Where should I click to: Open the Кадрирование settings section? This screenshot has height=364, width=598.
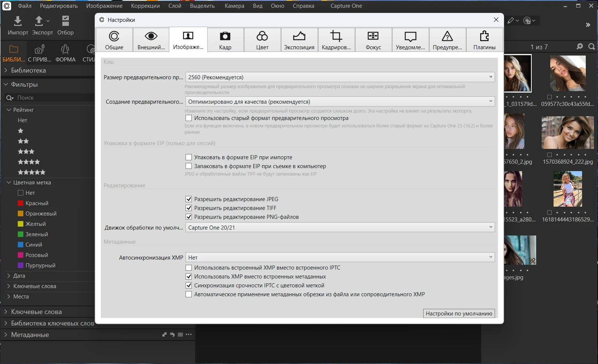click(x=336, y=40)
